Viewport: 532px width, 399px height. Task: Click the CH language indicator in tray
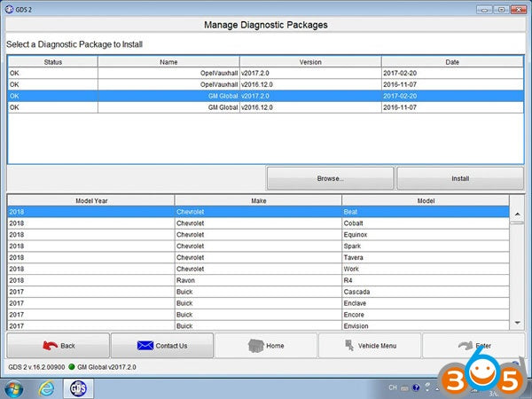pyautogui.click(x=393, y=387)
